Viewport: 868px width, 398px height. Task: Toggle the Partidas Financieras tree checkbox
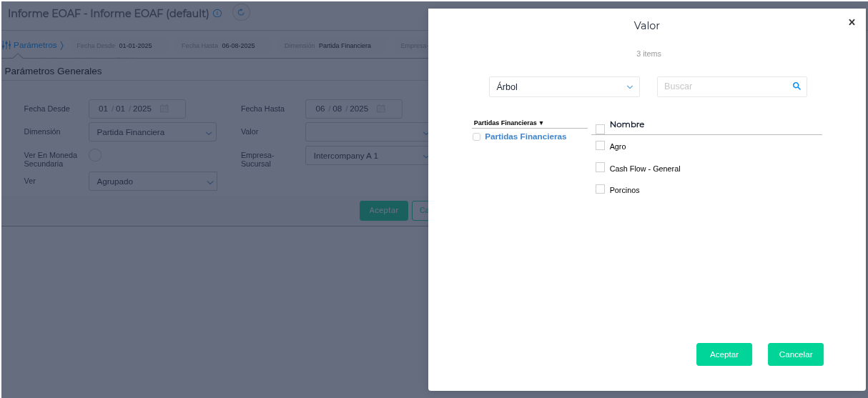click(x=476, y=137)
